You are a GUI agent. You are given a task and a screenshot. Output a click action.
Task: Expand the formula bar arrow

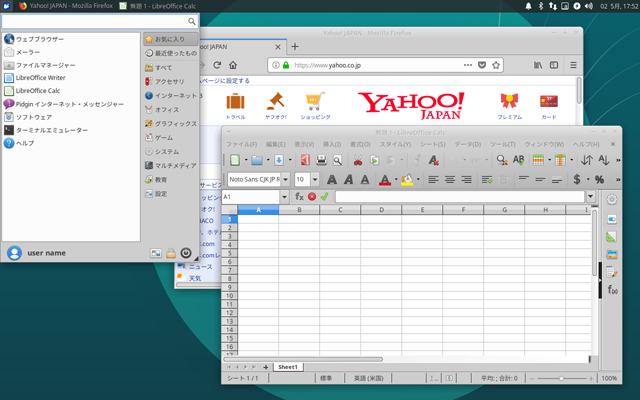pyautogui.click(x=591, y=197)
